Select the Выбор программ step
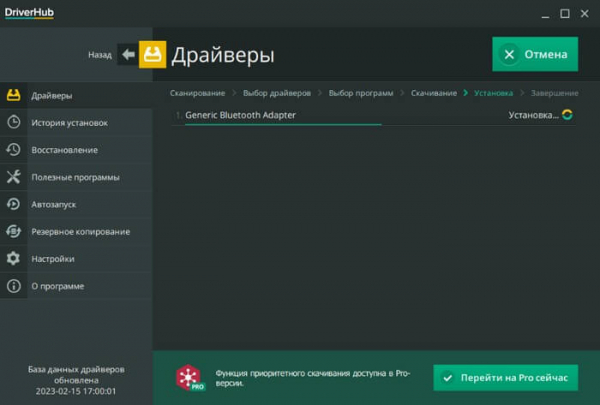Image resolution: width=600 pixels, height=405 pixels. (x=361, y=93)
